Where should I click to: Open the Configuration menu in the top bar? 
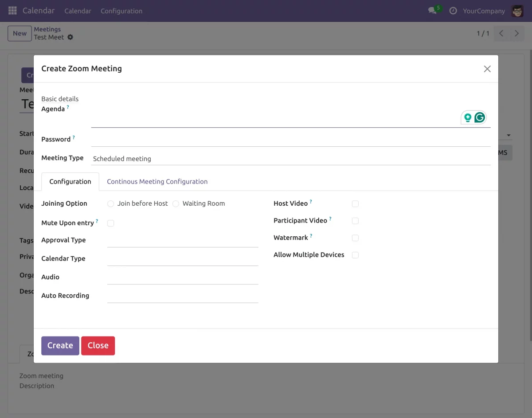[121, 11]
